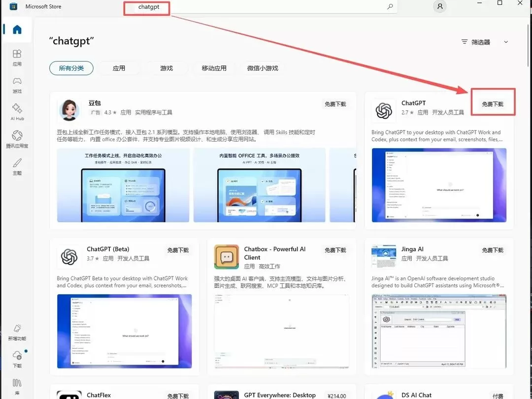Click 免费下载 for ChatGPT

[493, 104]
